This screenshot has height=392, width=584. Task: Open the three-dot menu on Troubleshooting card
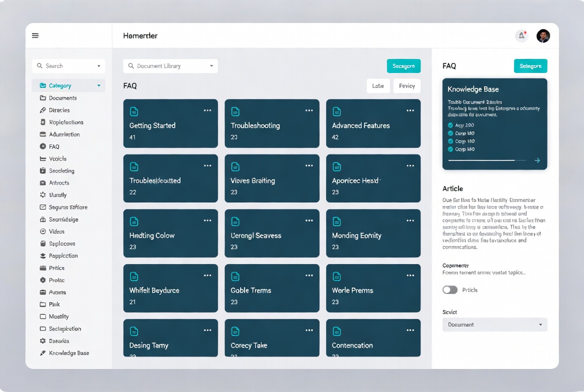click(308, 111)
